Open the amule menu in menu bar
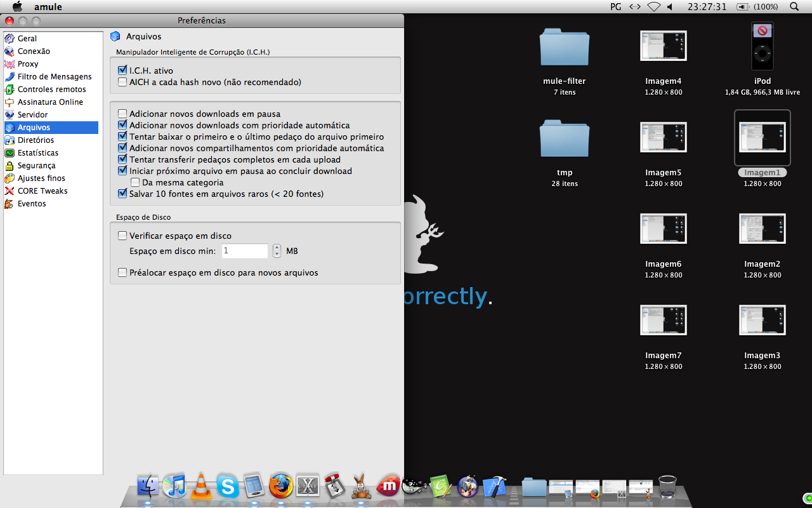Screen dimensions: 812x508 [x=47, y=6]
